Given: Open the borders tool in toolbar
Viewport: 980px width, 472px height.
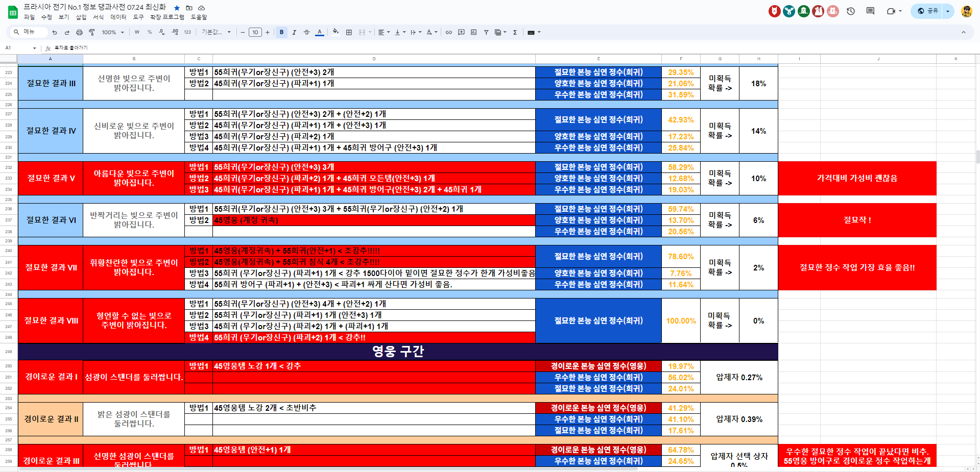Looking at the screenshot, I should pos(349,32).
